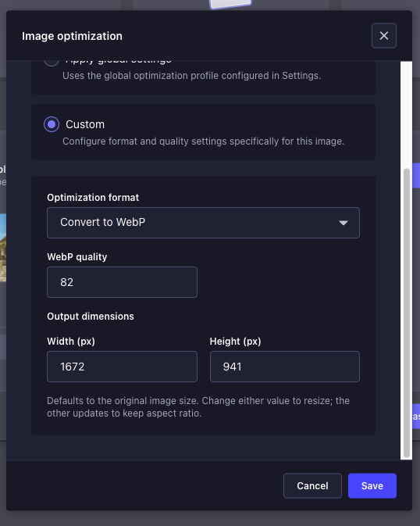420x526 pixels.
Task: Select the Custom radio option
Action: pyautogui.click(x=52, y=124)
